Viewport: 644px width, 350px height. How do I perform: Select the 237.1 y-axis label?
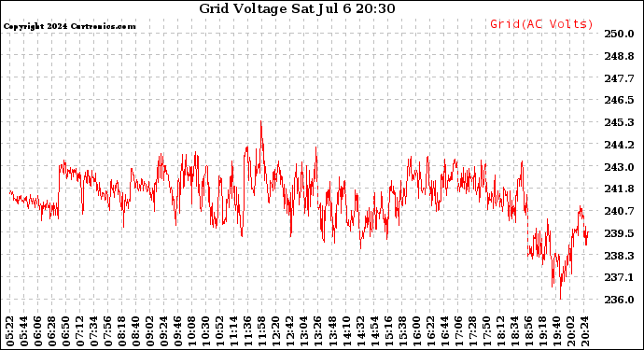click(x=619, y=278)
